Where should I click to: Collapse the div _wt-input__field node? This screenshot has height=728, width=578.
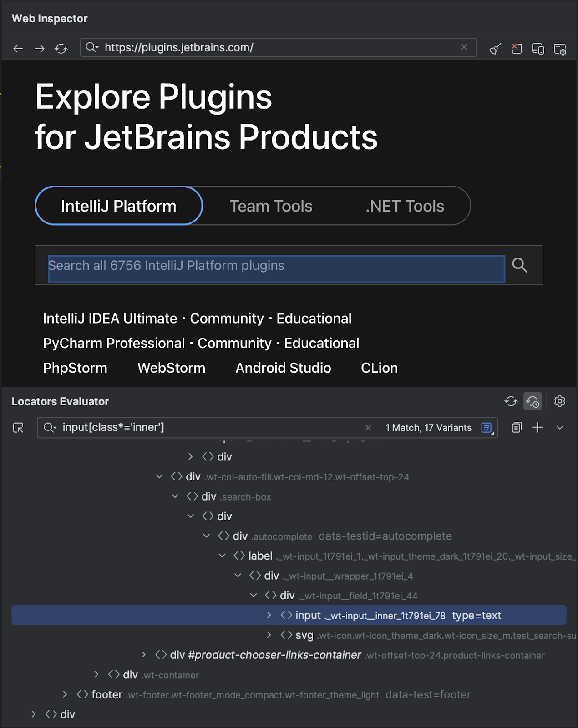pyautogui.click(x=254, y=595)
